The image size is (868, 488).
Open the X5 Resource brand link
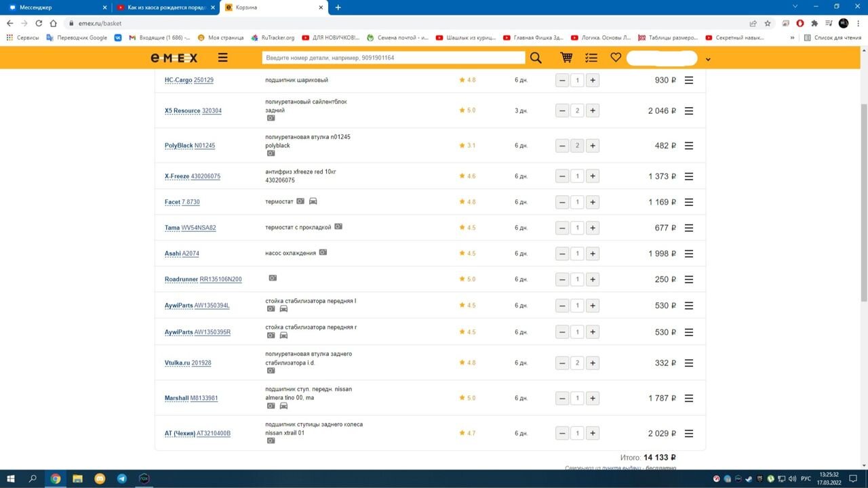pyautogui.click(x=182, y=110)
